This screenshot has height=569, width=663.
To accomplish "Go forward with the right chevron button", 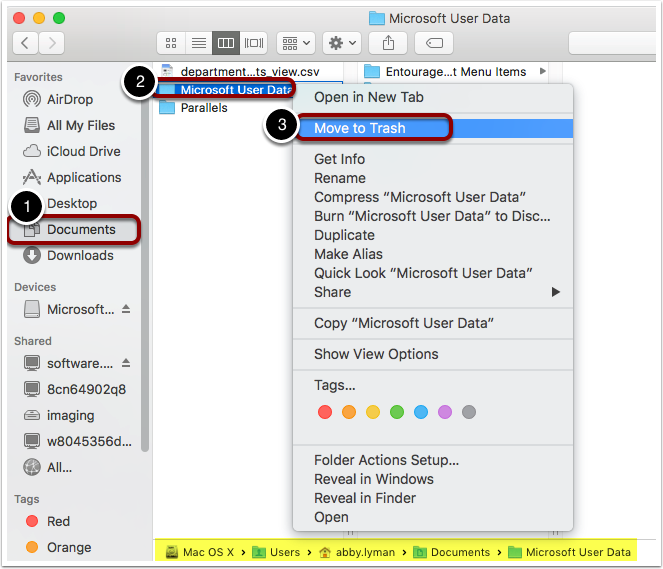I will (52, 43).
